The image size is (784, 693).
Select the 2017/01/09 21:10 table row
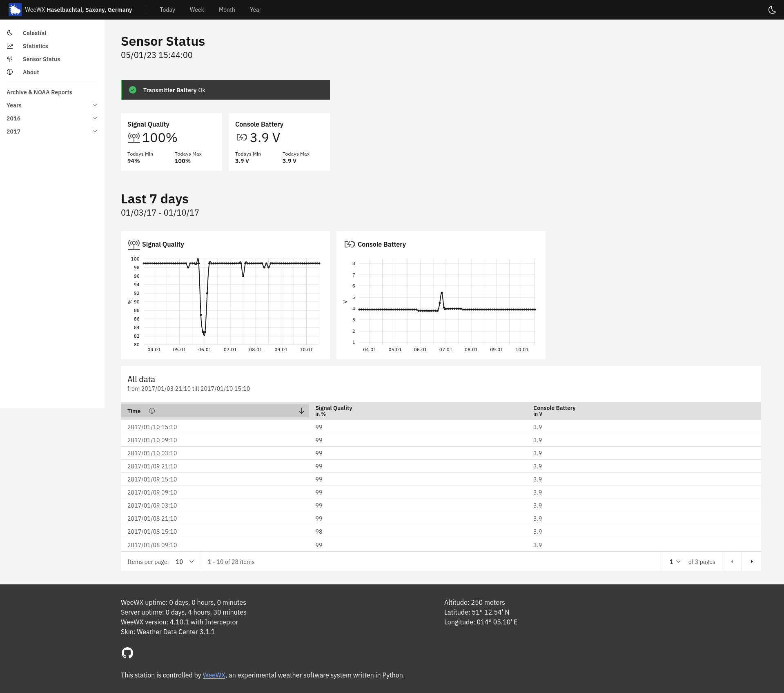tap(441, 466)
